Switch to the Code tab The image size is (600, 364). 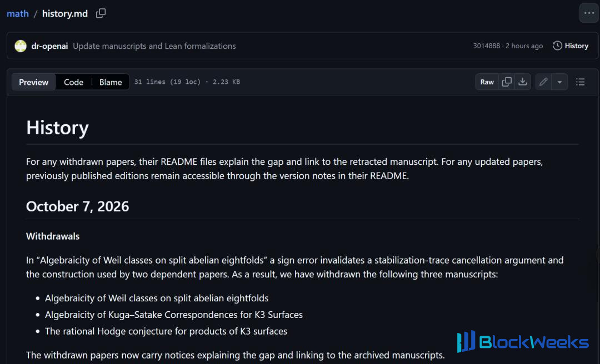coord(73,82)
